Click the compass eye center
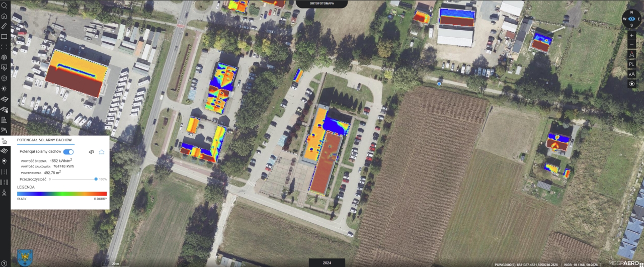Viewport: 644px width, 267px height. (632, 19)
